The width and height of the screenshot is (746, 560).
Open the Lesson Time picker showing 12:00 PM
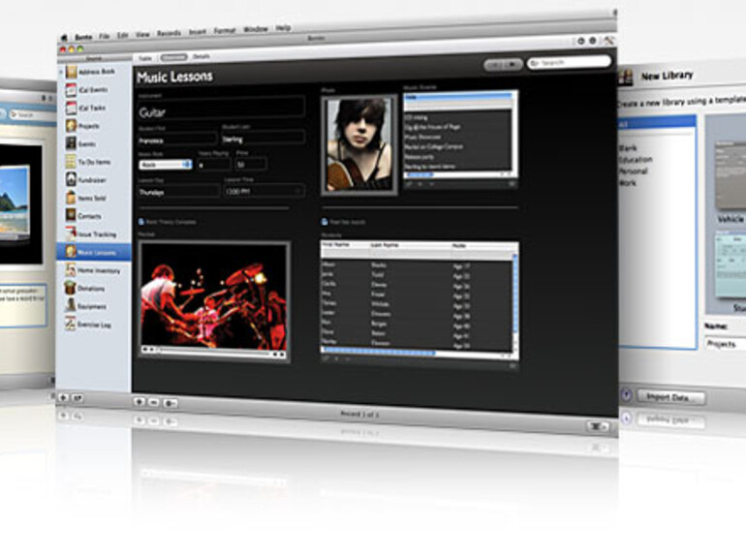(264, 191)
